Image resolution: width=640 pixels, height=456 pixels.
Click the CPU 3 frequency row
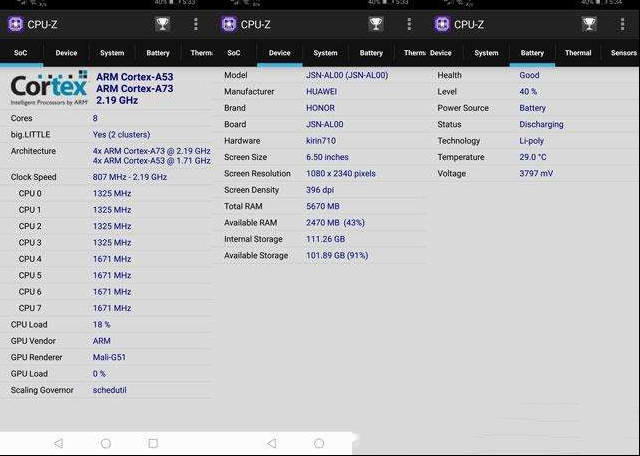[x=106, y=242]
